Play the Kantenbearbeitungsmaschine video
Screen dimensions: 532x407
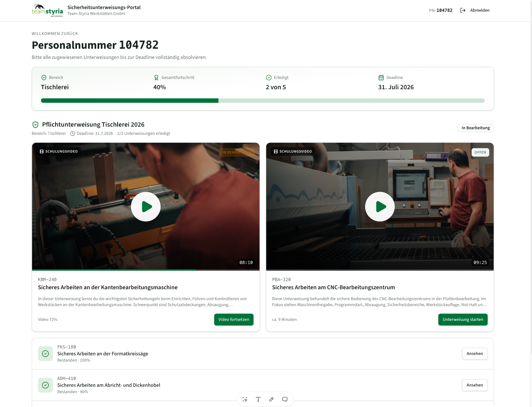pyautogui.click(x=146, y=207)
